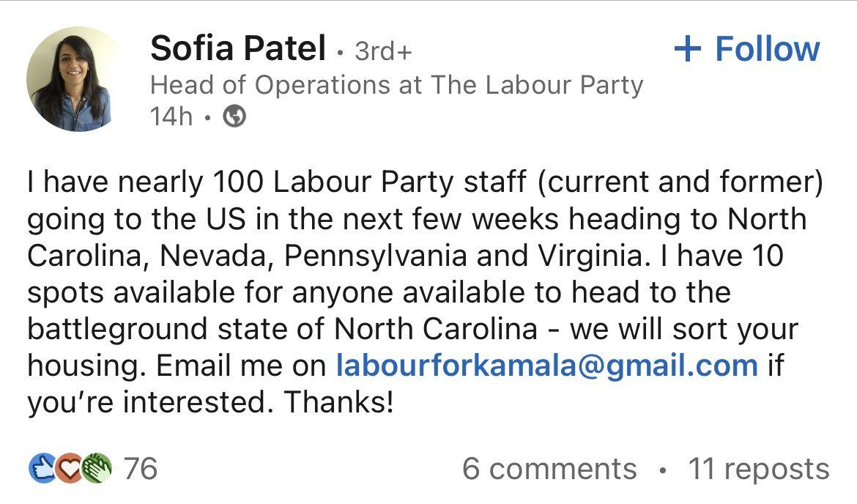
Task: Open Sofia Patel's profile via her name
Action: [x=237, y=49]
